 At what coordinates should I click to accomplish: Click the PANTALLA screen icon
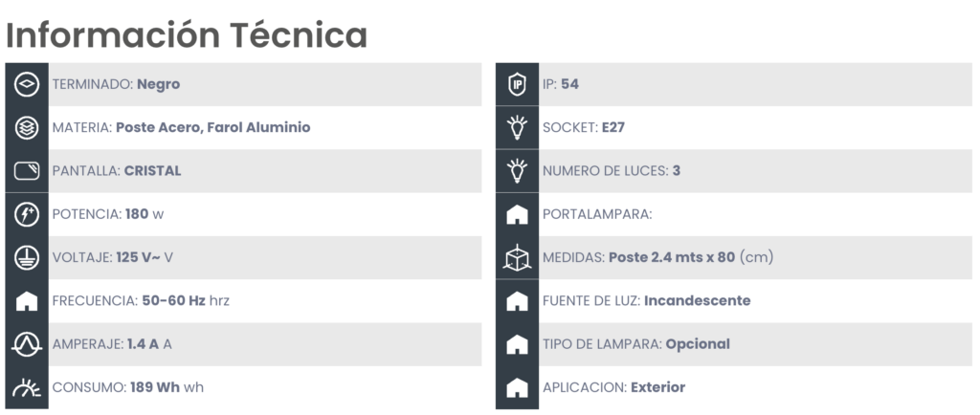pos(26,170)
